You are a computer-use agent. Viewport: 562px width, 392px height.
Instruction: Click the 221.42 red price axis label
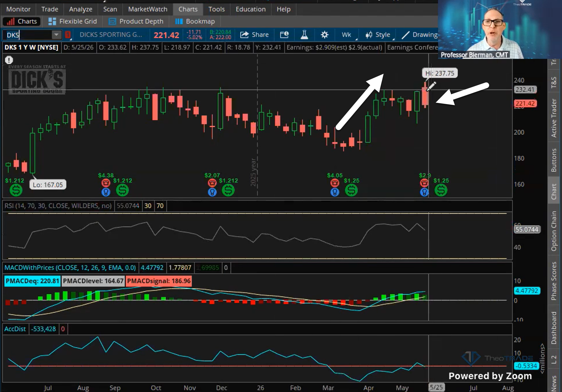click(525, 103)
